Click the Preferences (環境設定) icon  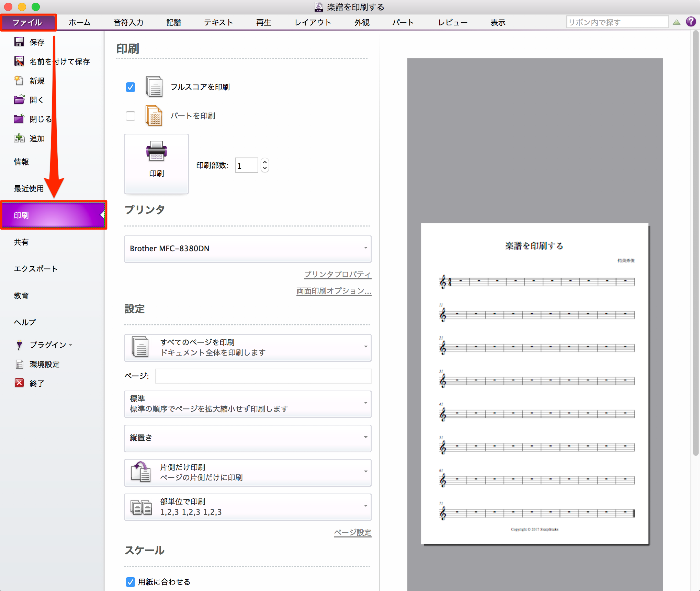coord(20,364)
